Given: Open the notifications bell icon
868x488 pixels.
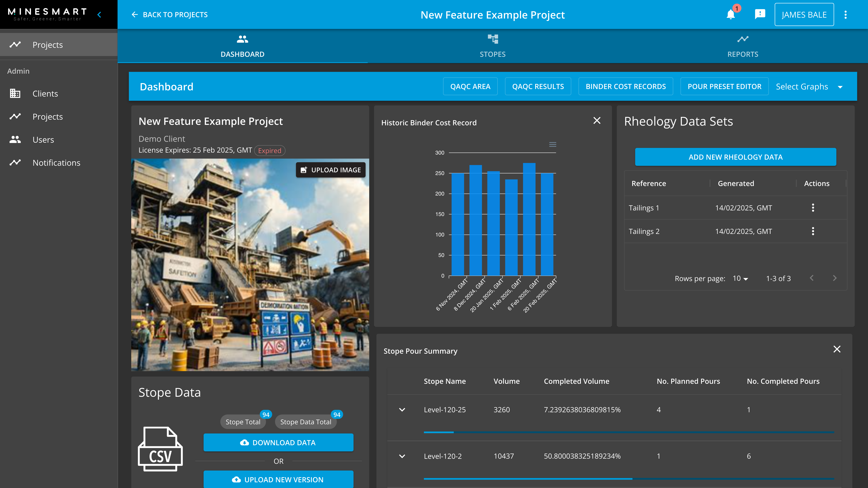Looking at the screenshot, I should 731,14.
